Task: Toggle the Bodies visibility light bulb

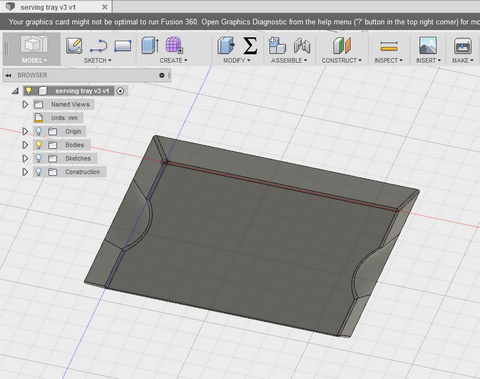Action: (39, 145)
